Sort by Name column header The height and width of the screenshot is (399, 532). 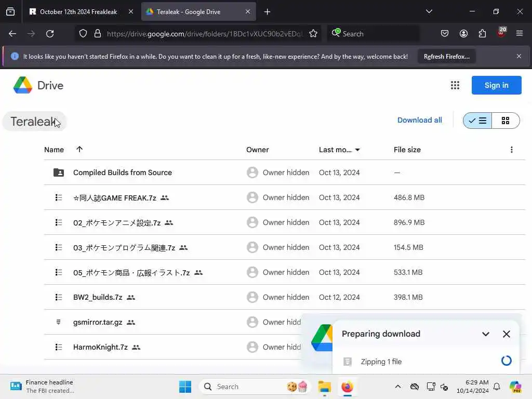(54, 150)
